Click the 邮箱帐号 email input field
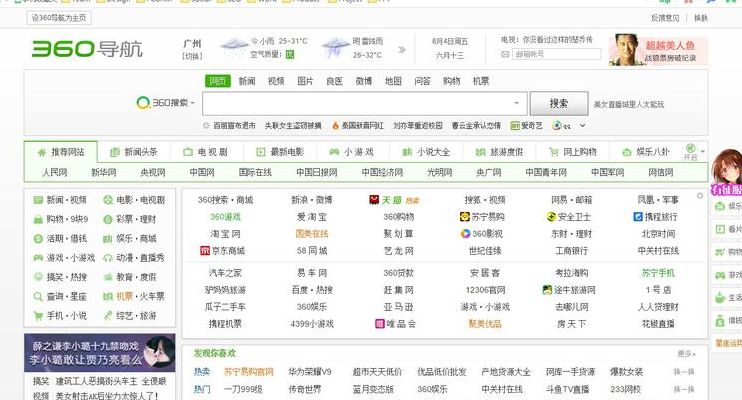 (x=556, y=54)
